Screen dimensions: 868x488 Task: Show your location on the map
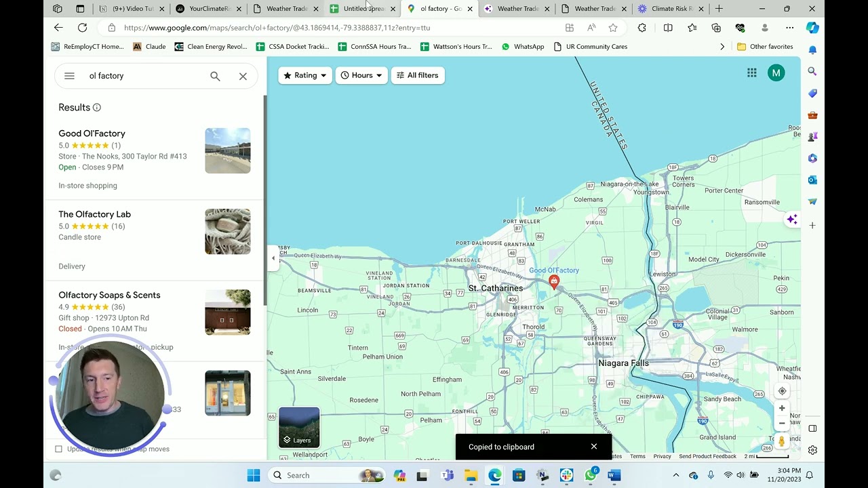[782, 391]
